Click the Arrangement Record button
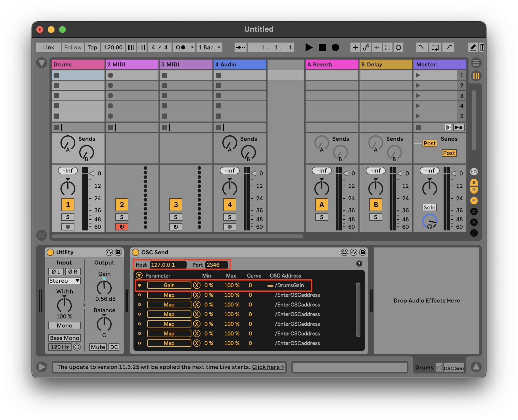Screen dimensions: 518x420 pyautogui.click(x=335, y=47)
